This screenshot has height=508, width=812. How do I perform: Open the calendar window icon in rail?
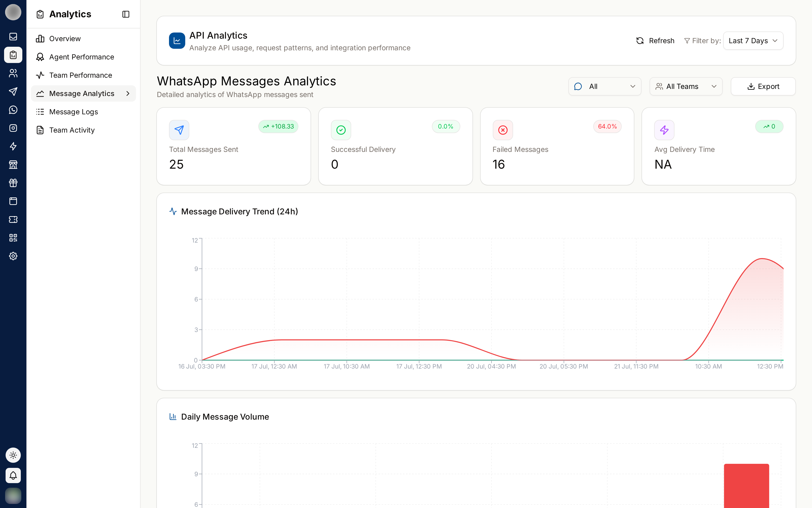pyautogui.click(x=13, y=201)
